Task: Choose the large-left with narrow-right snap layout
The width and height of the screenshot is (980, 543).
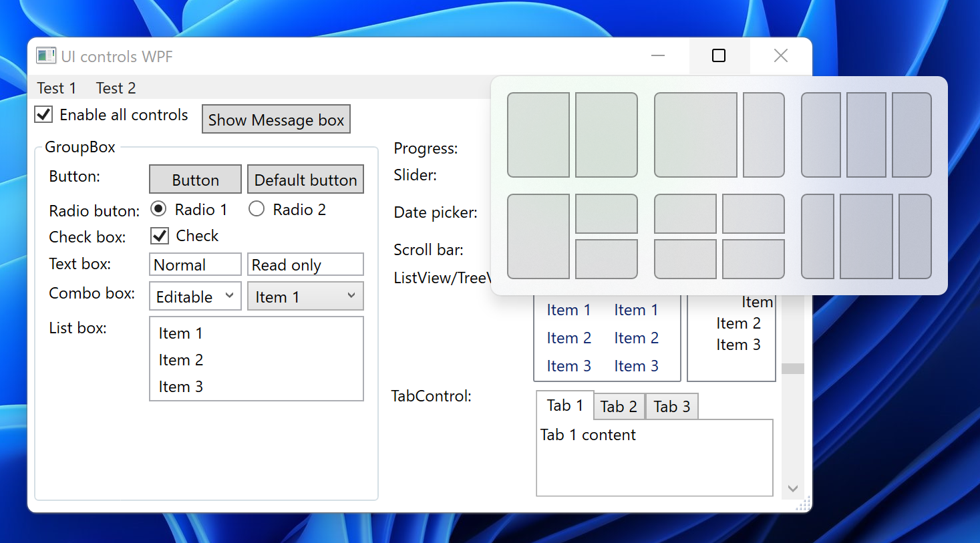Action: [719, 135]
